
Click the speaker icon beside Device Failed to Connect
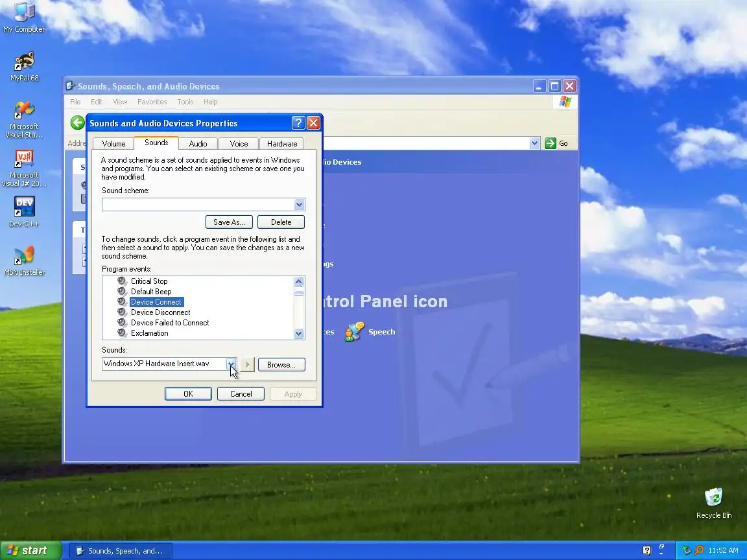(123, 322)
